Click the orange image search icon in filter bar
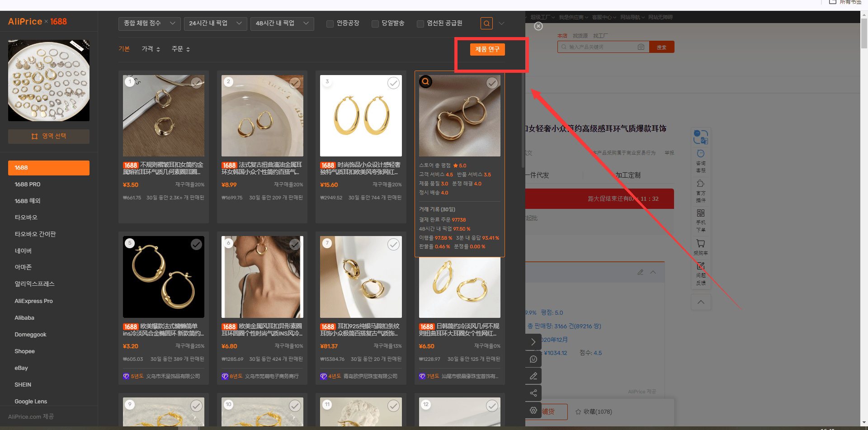This screenshot has width=868, height=430. [486, 24]
